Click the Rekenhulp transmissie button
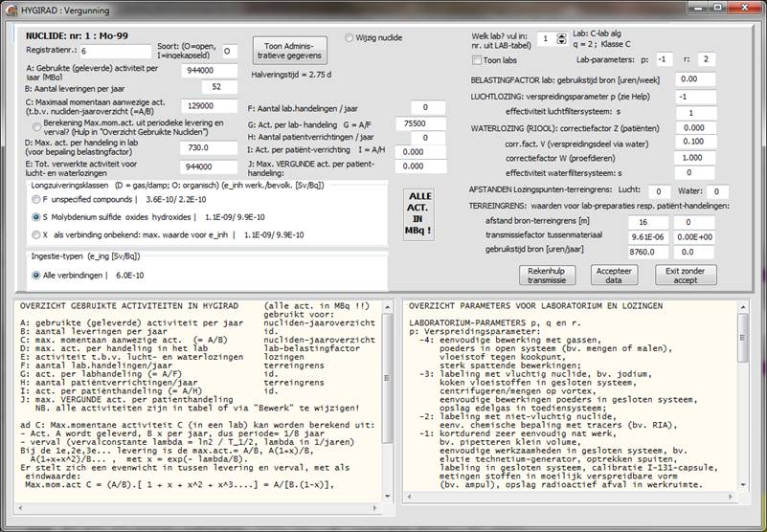 point(547,276)
